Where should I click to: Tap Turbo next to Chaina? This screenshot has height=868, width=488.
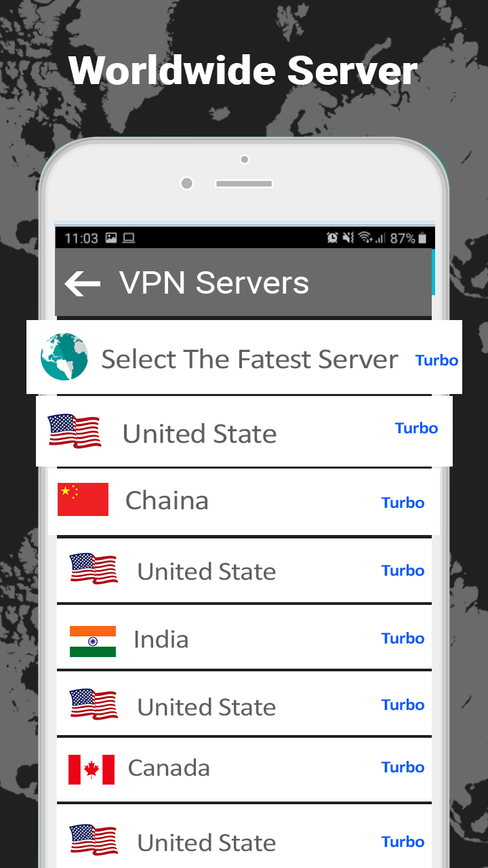point(403,502)
